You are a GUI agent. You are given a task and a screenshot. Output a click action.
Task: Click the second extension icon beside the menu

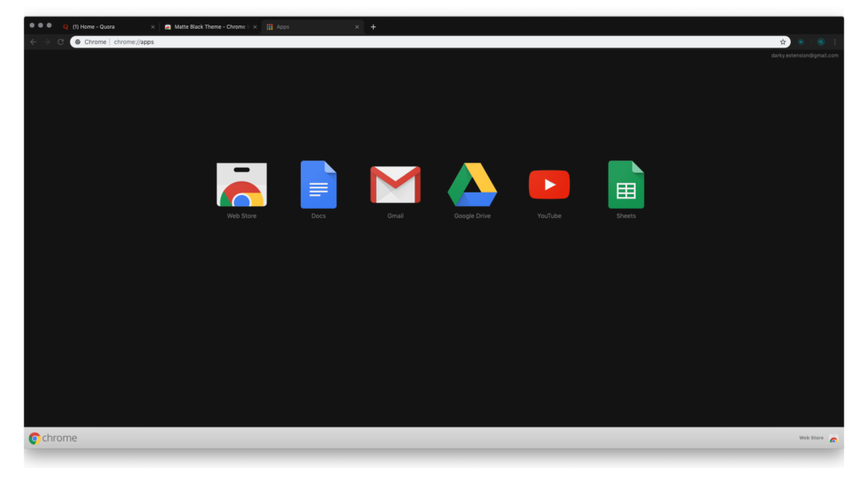(x=821, y=42)
